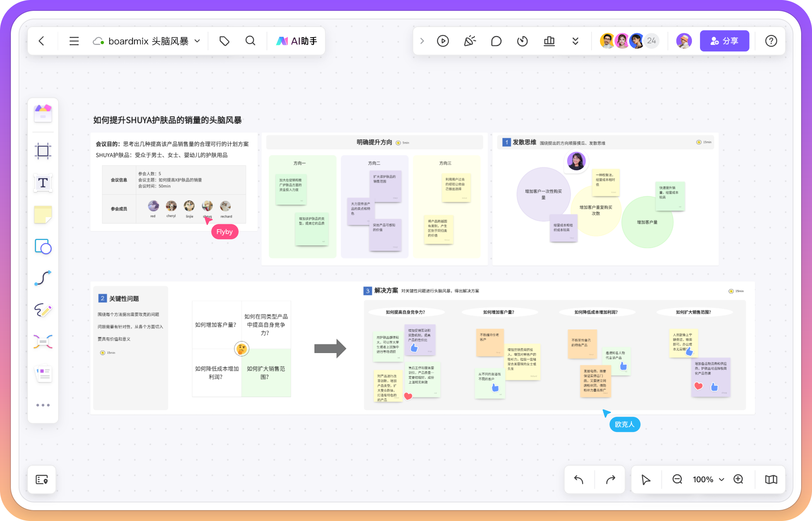Click the thinking emoji sticker
Viewport: 812px width, 521px height.
click(242, 349)
